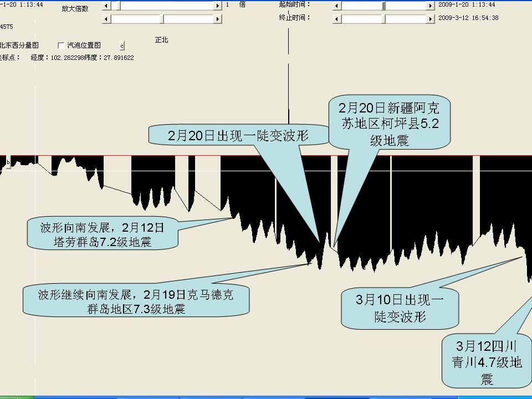Click the '1 倍' magnification value
This screenshot has width=532, height=399.
click(x=236, y=5)
